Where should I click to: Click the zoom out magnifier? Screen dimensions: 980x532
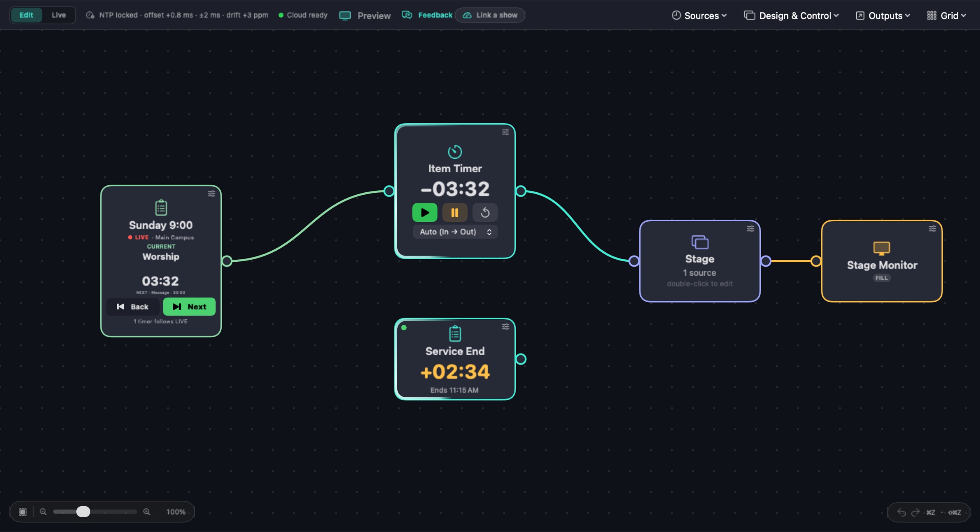coord(43,512)
